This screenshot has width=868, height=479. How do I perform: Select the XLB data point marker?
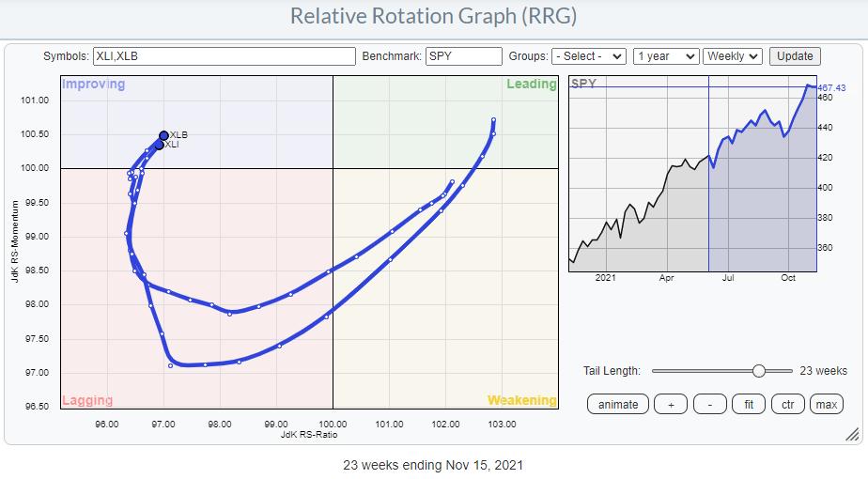coord(163,135)
